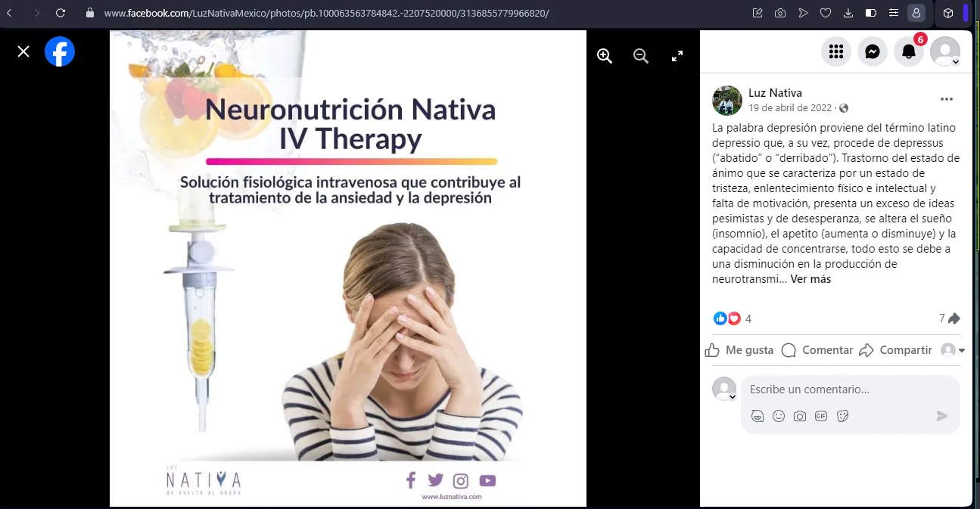Screen dimensions: 980x509
Task: Attach a photo to the comment
Action: tap(800, 416)
